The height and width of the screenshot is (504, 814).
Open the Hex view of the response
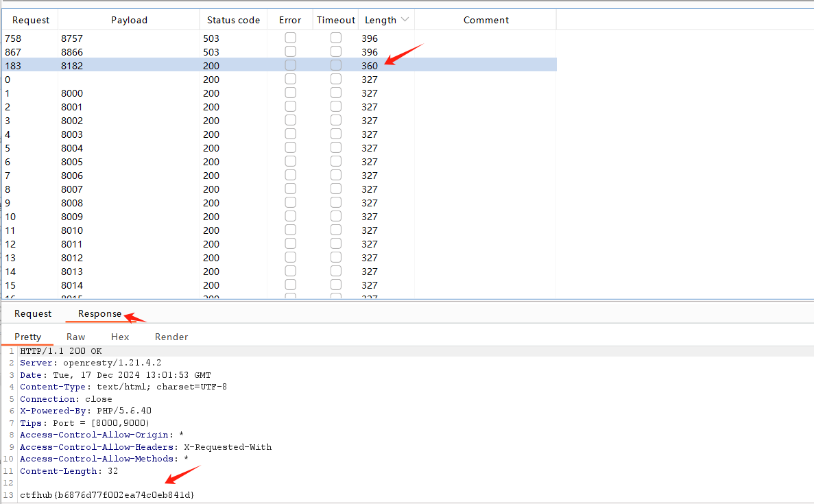click(120, 337)
